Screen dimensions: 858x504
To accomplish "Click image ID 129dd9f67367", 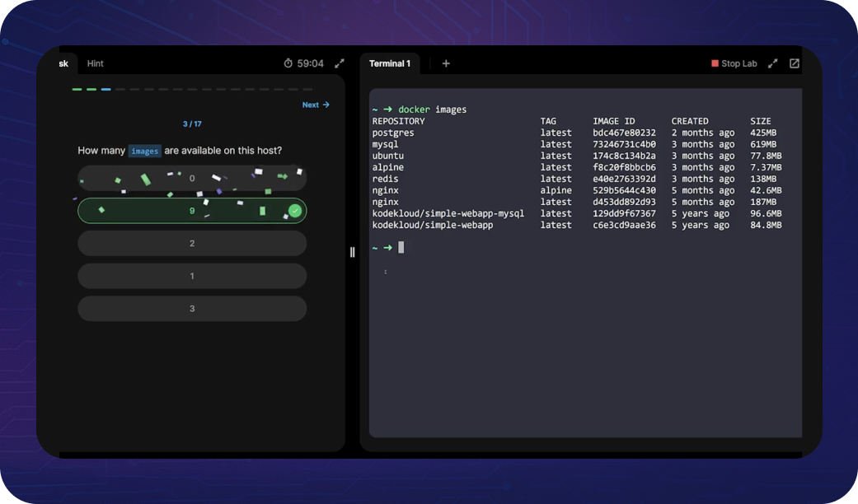I will pos(625,213).
